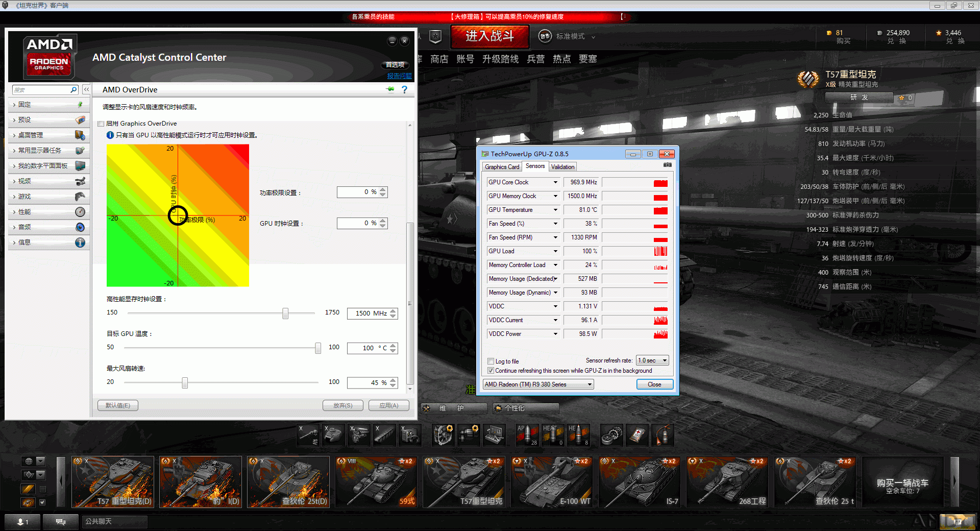Click the clan emblem shield icon
This screenshot has height=531, width=980.
[435, 36]
